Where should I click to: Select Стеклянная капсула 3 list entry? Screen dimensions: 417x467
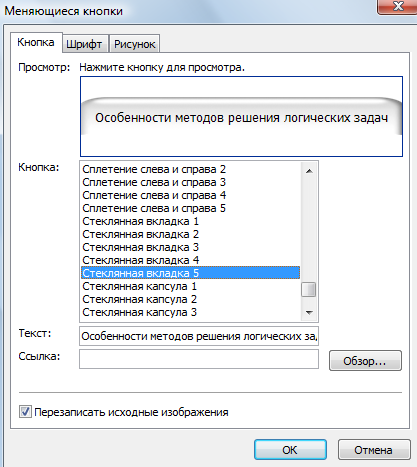[191, 312]
